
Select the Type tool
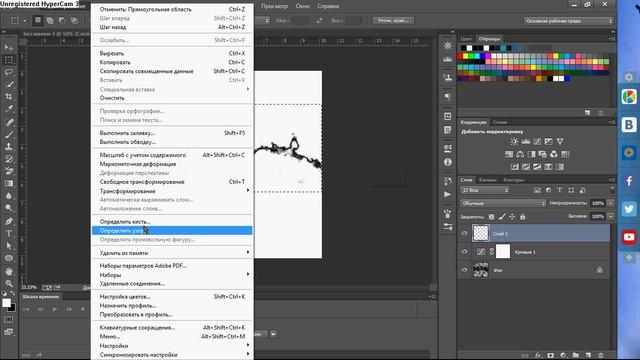click(9, 233)
